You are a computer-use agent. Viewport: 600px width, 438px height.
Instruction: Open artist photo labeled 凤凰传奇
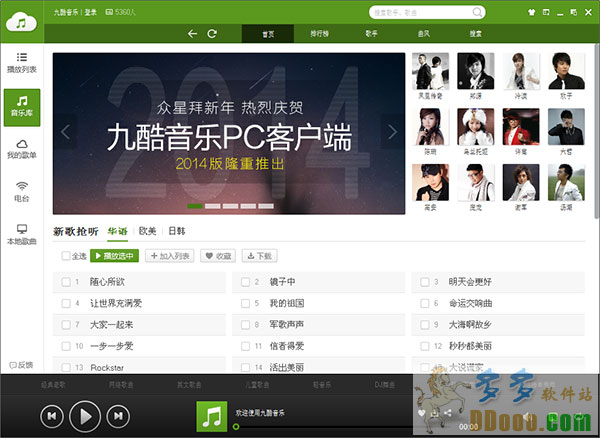(430, 72)
